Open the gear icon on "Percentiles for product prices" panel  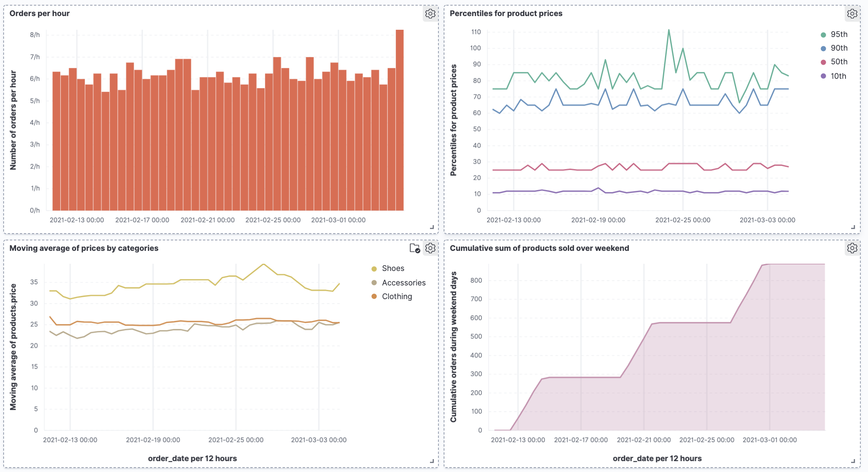point(852,13)
